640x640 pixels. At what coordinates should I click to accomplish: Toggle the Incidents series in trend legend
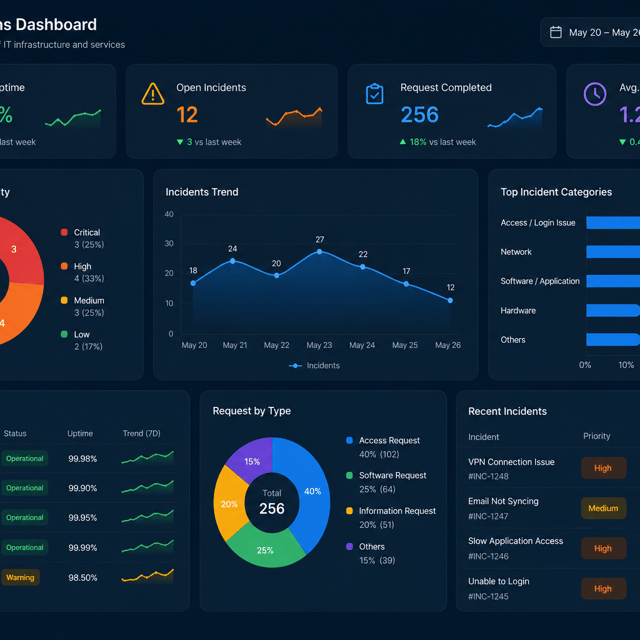[314, 365]
